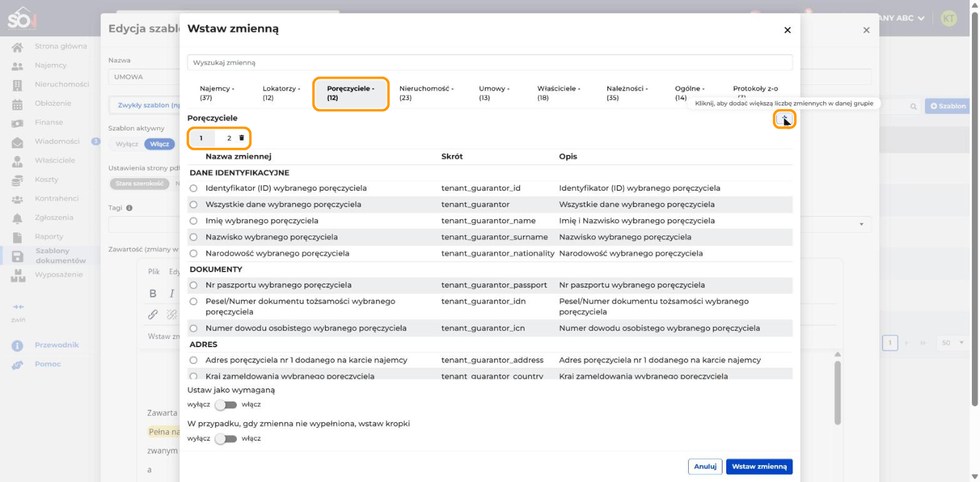Click the Szablon button behind the dialog
This screenshot has height=482, width=980.
coord(947,106)
